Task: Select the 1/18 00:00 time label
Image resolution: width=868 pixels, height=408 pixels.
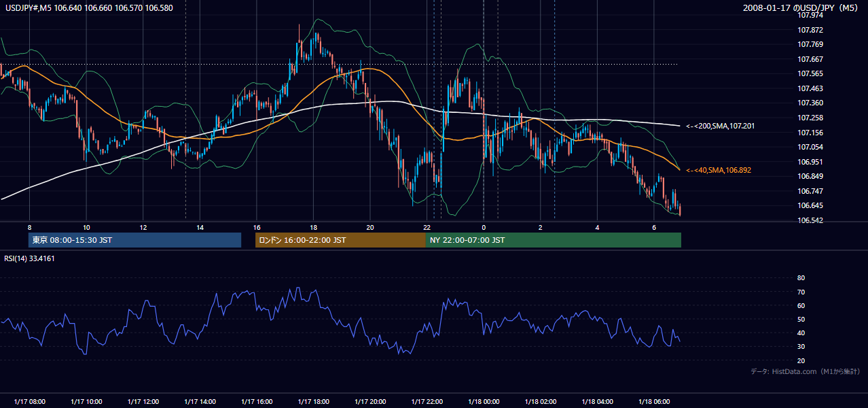Action: pyautogui.click(x=484, y=402)
